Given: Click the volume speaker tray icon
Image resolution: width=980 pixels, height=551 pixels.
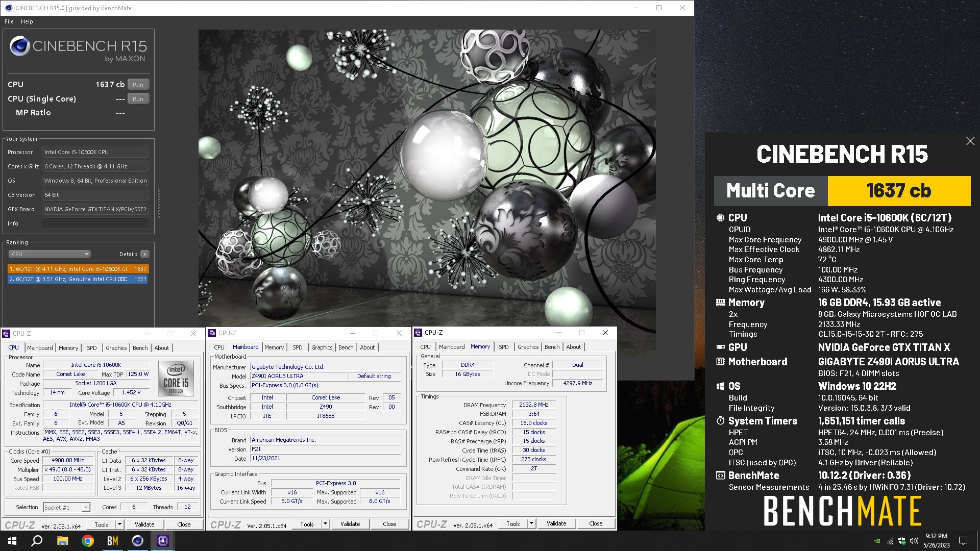Looking at the screenshot, I should pos(914,541).
